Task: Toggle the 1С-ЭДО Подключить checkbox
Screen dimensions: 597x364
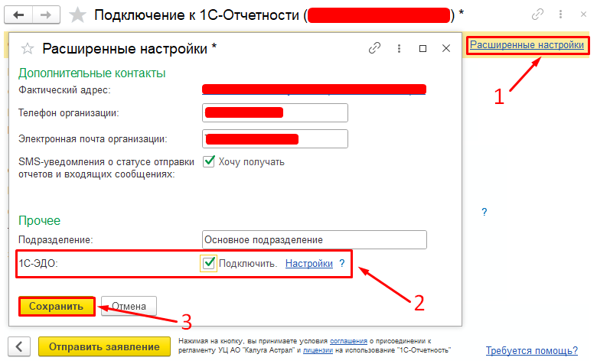Action: (209, 263)
